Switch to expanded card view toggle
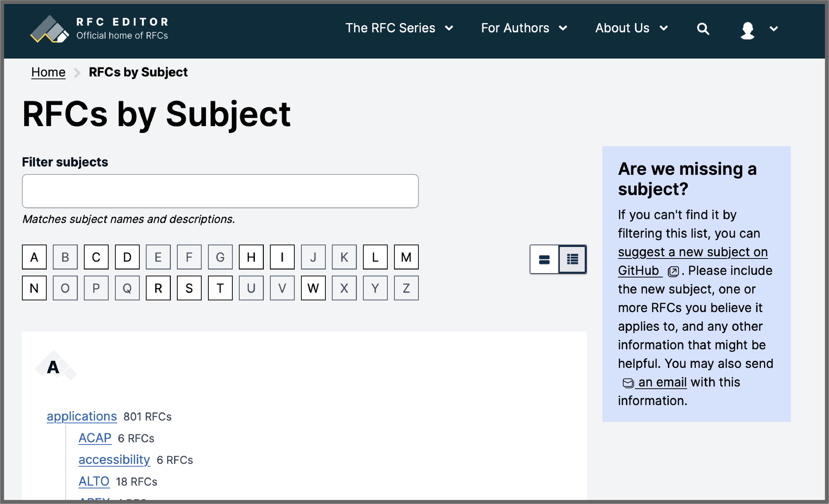This screenshot has height=504, width=829. [544, 259]
